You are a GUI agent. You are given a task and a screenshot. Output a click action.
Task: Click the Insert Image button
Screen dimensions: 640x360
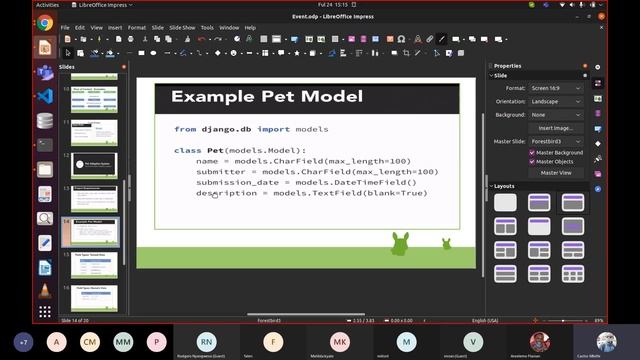click(x=556, y=128)
